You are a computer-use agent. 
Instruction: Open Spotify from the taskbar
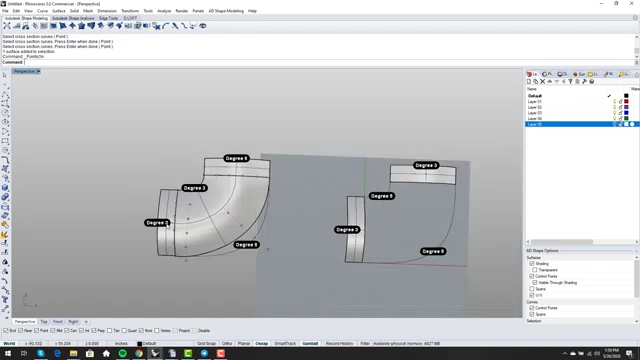pos(122,353)
